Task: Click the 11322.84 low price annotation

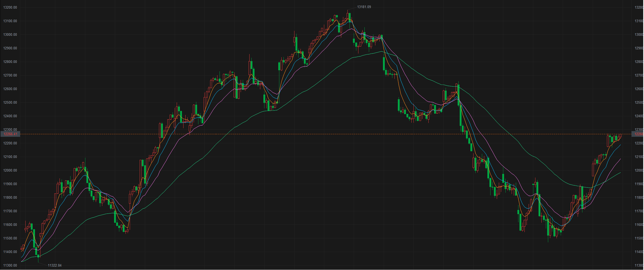Action: (x=55, y=265)
